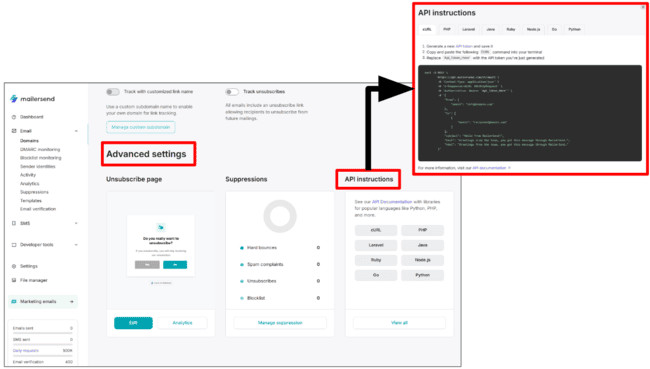Select the Laravel tab in popup

(x=468, y=29)
